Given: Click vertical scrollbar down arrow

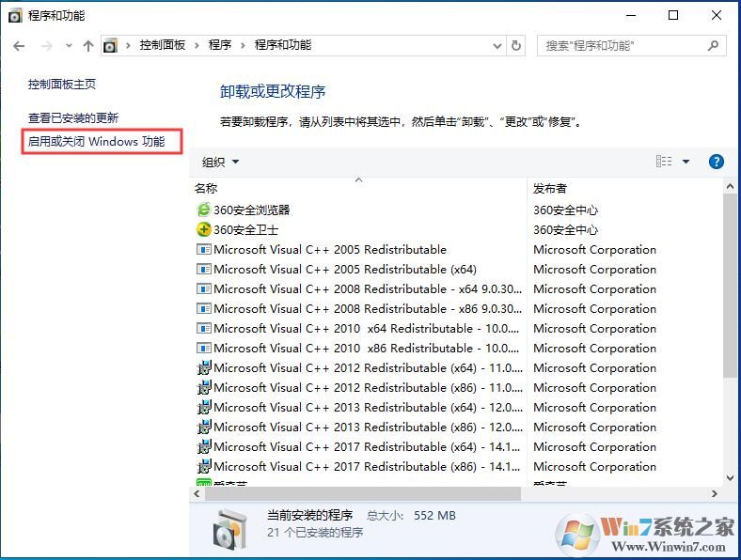Looking at the screenshot, I should click(x=730, y=478).
